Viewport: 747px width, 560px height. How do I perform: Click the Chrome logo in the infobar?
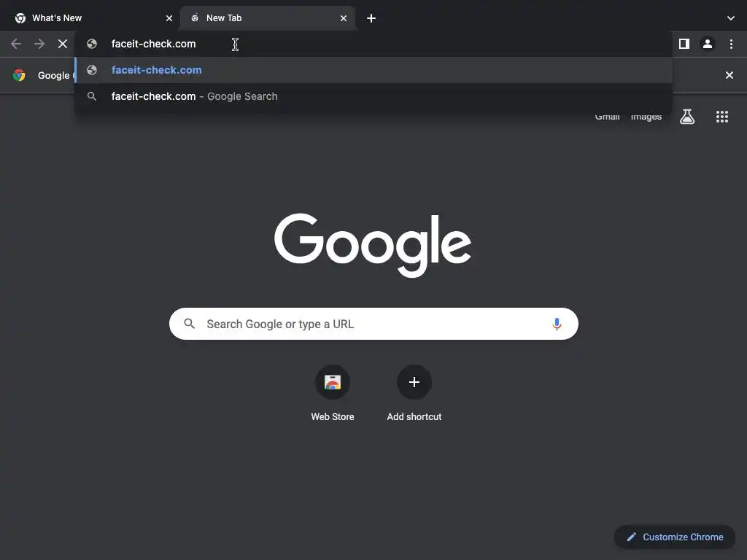click(x=19, y=75)
